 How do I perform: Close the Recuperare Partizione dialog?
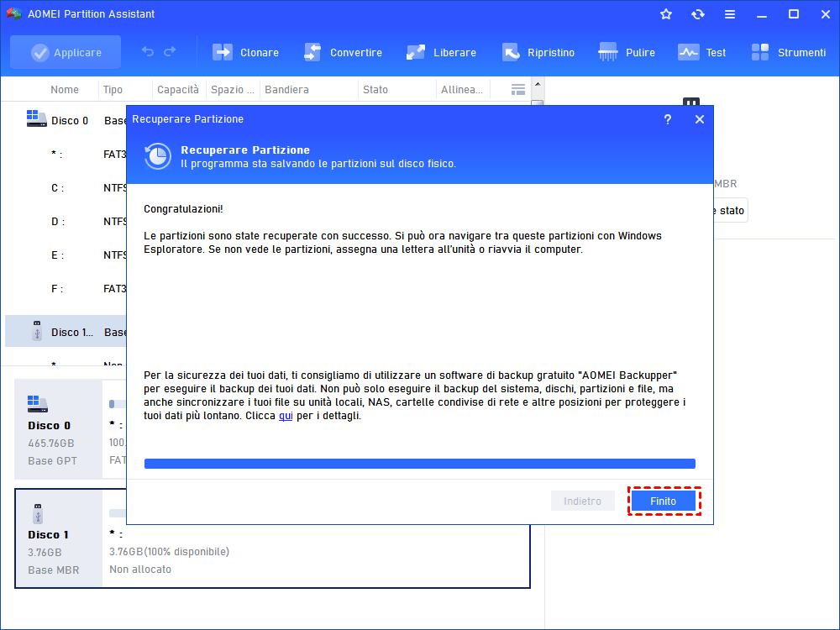pos(699,119)
